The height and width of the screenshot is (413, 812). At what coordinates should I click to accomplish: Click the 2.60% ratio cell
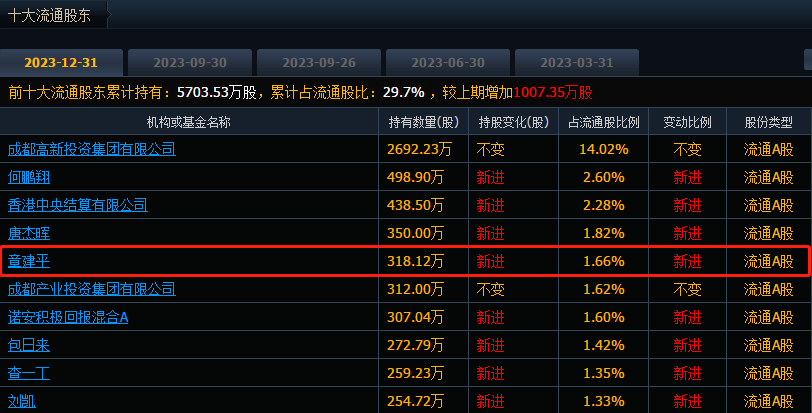coord(604,177)
